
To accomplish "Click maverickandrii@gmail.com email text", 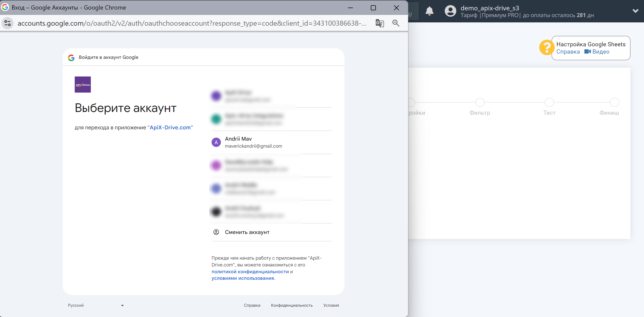I will tap(253, 146).
